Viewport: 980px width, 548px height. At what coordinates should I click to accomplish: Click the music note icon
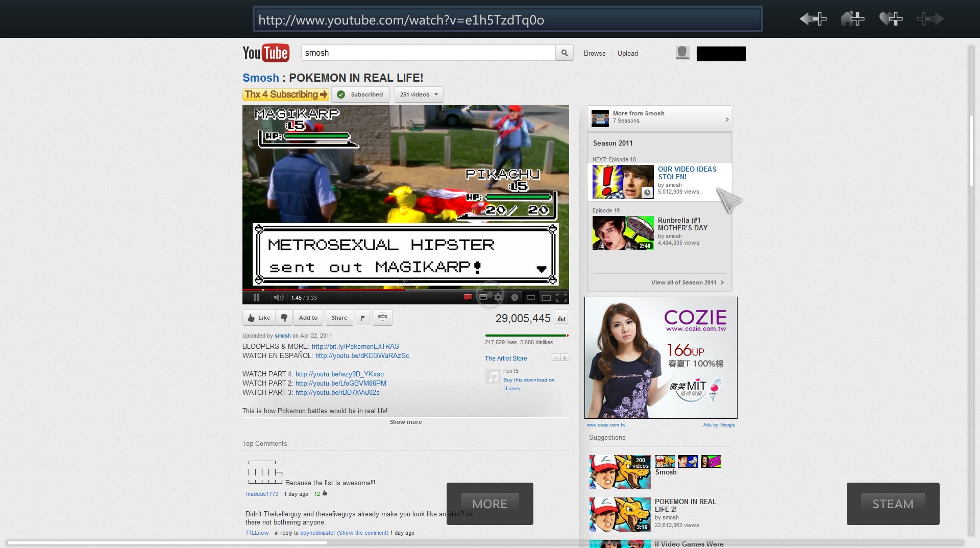click(x=493, y=376)
